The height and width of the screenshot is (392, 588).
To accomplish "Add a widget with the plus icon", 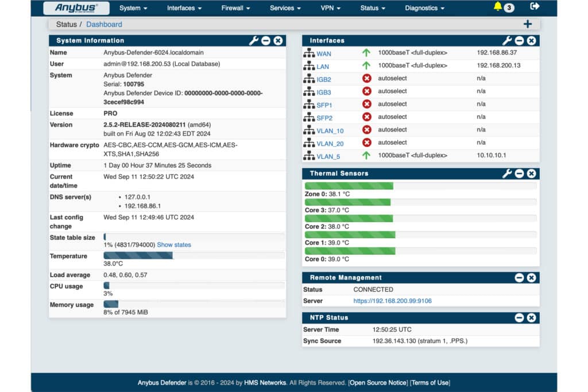I will point(528,24).
